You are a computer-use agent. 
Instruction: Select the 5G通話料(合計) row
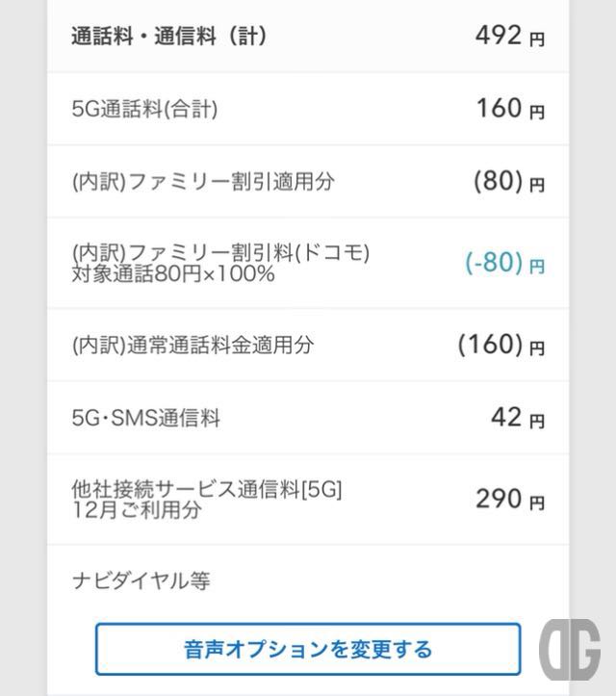pyautogui.click(x=308, y=109)
